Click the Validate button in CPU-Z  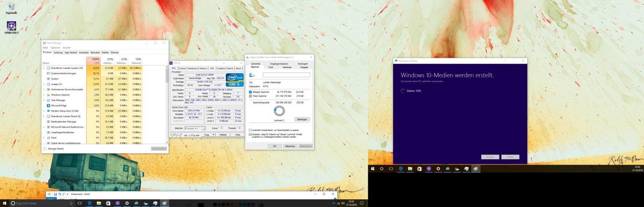tap(223, 135)
